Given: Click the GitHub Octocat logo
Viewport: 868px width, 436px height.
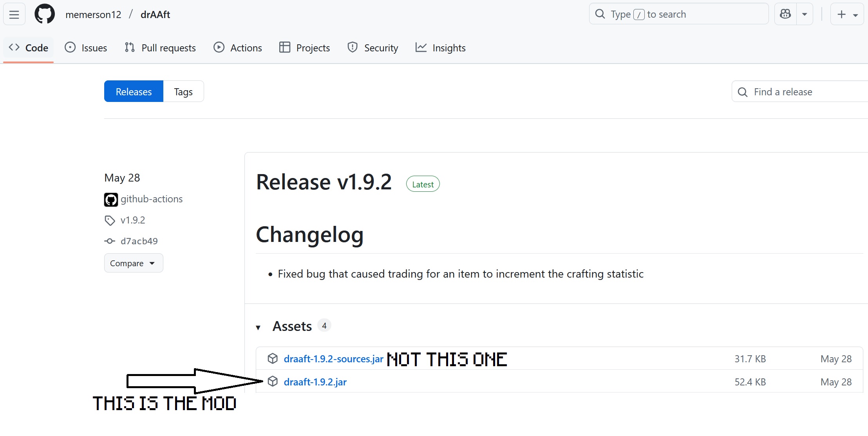Looking at the screenshot, I should coord(45,15).
